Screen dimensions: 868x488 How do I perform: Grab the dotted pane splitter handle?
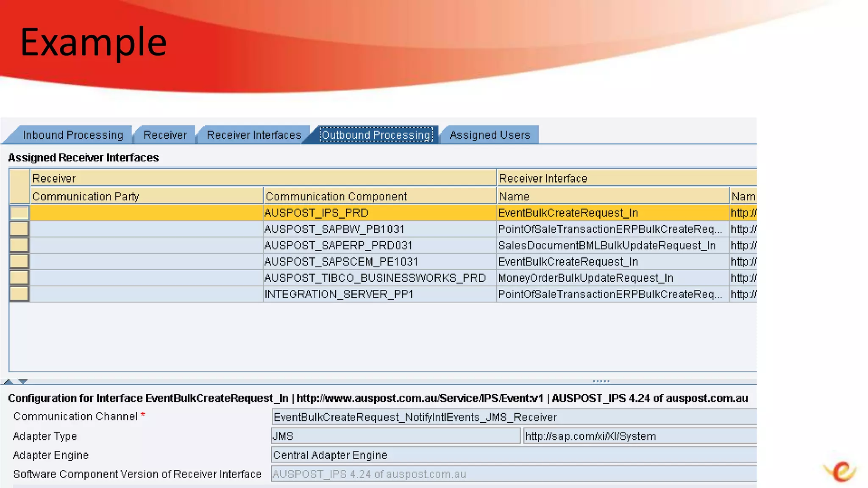pos(601,381)
